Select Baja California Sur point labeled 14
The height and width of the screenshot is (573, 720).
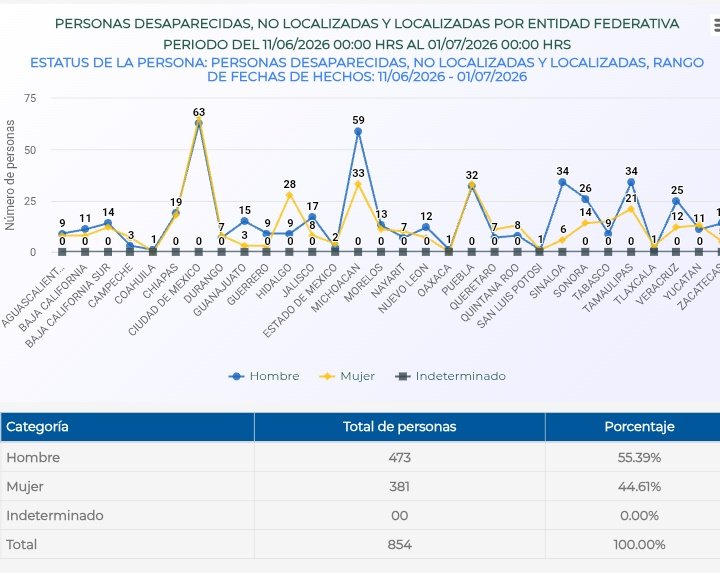point(108,223)
